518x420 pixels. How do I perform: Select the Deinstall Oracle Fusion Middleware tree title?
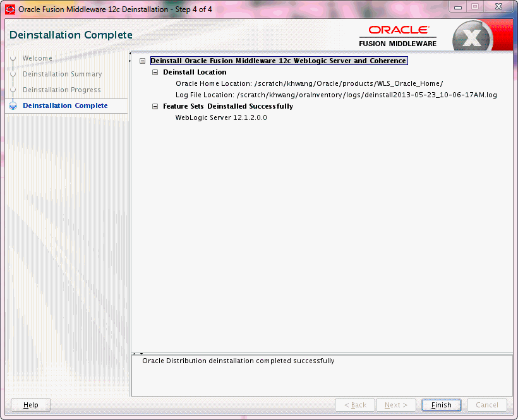279,61
